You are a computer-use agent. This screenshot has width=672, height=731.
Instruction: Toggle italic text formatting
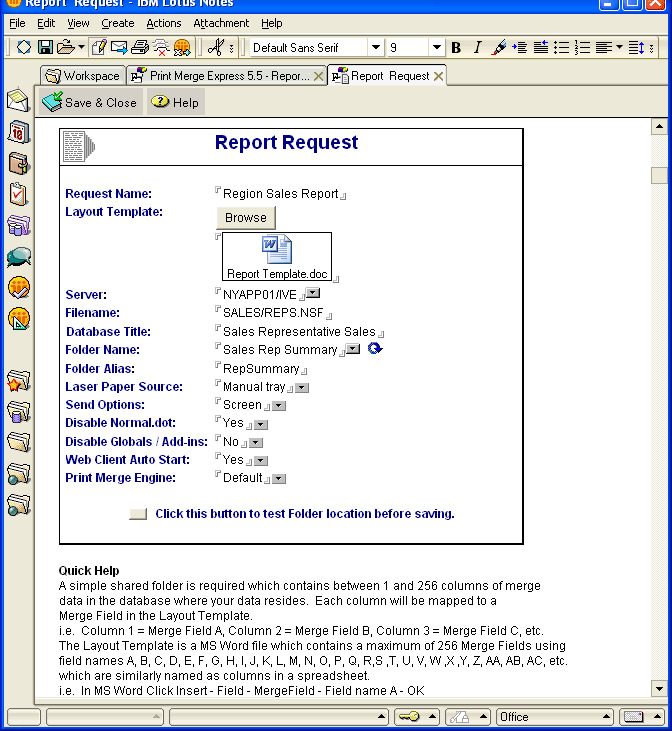pyautogui.click(x=477, y=47)
